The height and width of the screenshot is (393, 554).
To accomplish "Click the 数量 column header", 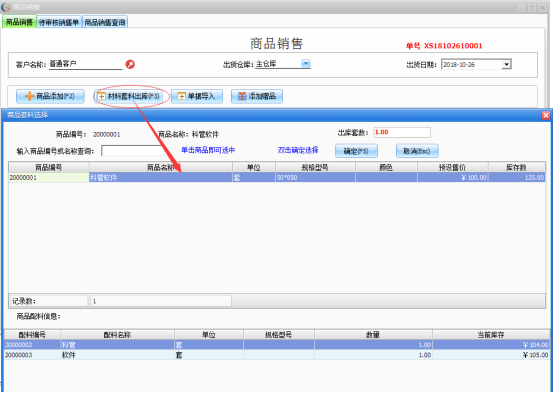I will pyautogui.click(x=373, y=335).
